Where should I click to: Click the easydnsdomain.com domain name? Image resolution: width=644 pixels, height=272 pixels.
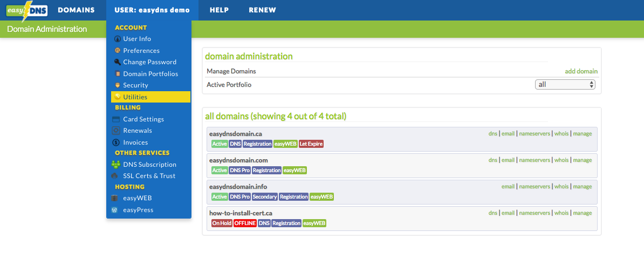(x=238, y=160)
